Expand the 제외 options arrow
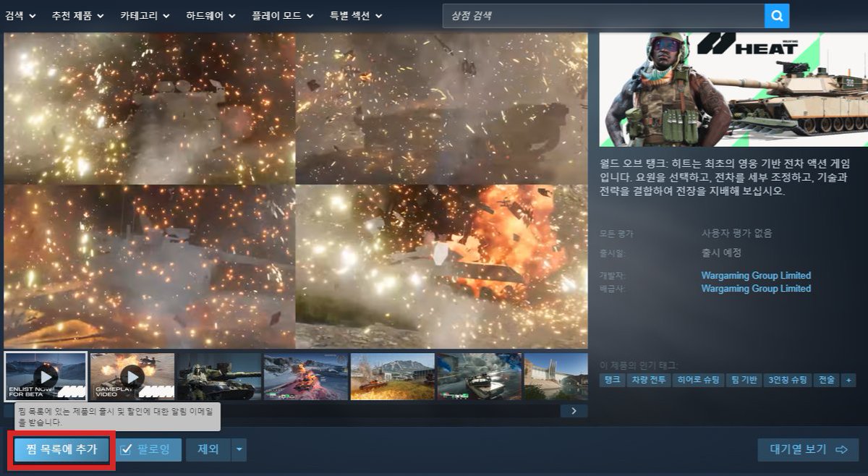 (x=239, y=449)
